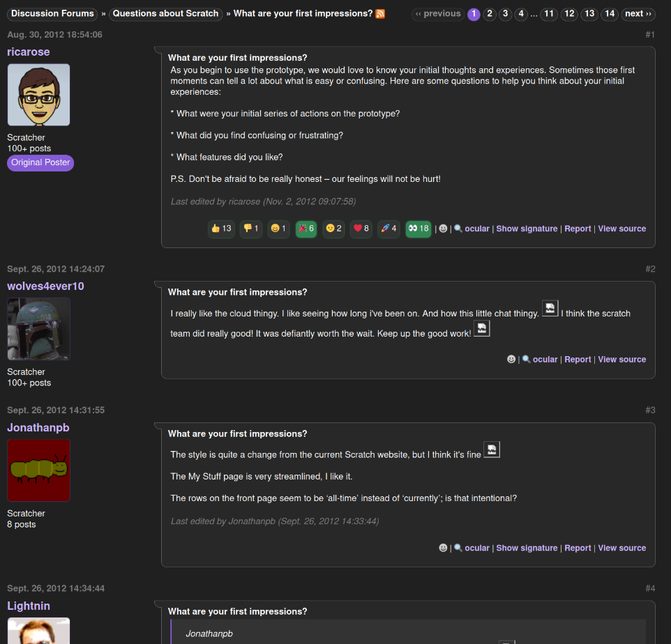Toggle the red heart reaction showing 8
Image resolution: width=671 pixels, height=644 pixels.
click(361, 229)
